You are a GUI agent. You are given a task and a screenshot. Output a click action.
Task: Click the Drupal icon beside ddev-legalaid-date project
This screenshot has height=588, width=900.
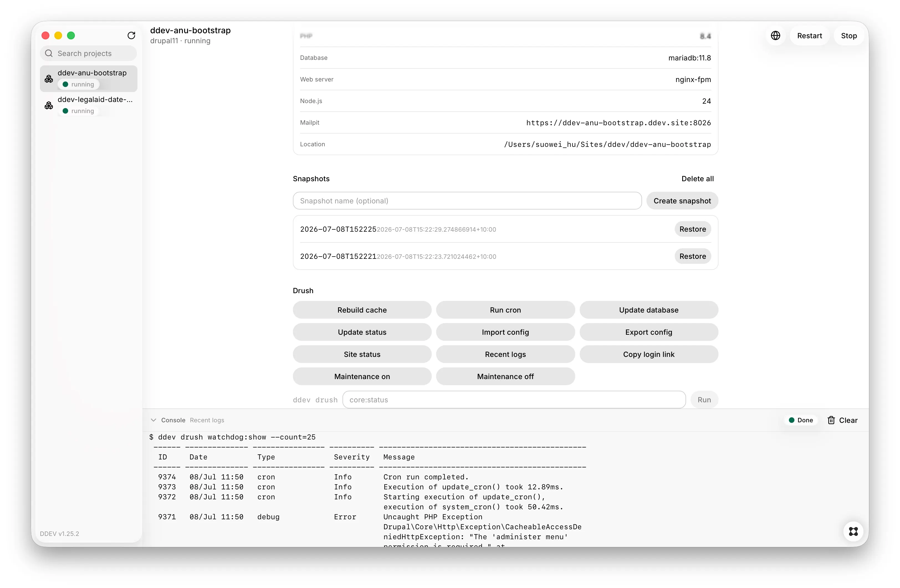(49, 105)
